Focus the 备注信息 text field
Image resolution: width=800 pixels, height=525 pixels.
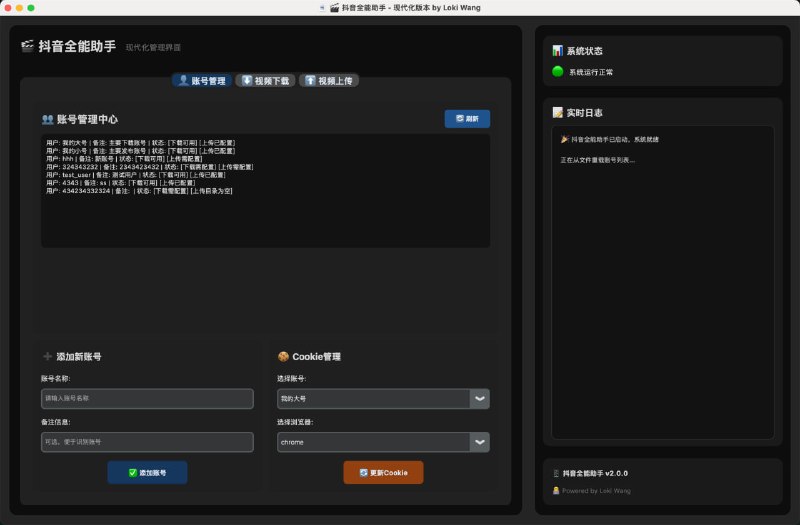148,441
